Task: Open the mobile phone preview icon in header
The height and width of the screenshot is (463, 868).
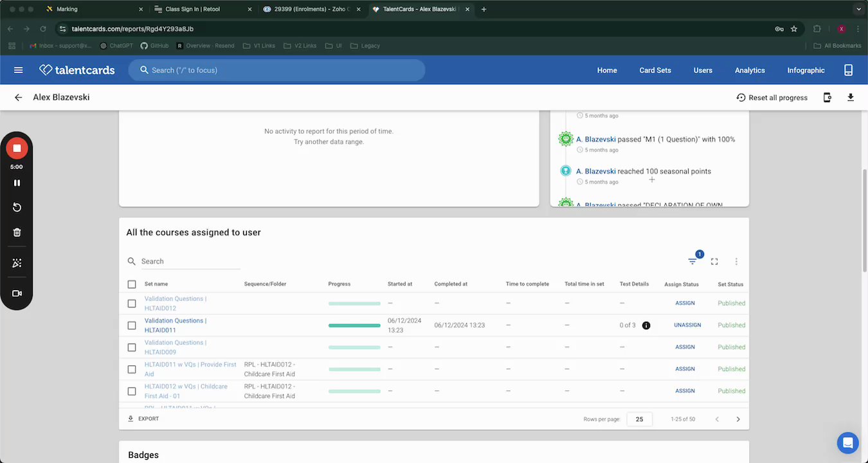Action: click(848, 70)
